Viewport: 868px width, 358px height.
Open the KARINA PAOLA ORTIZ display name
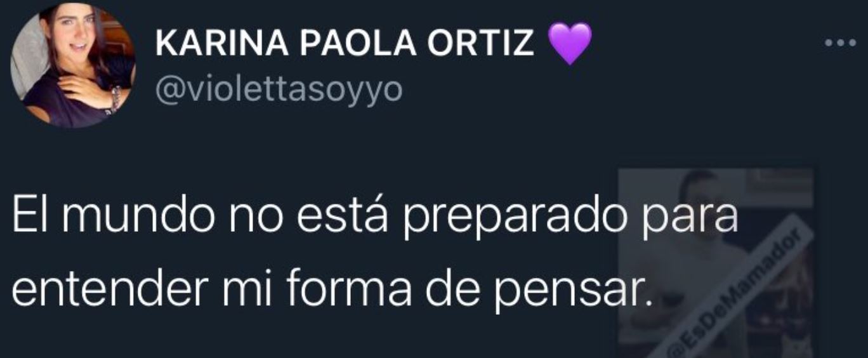[x=345, y=44]
